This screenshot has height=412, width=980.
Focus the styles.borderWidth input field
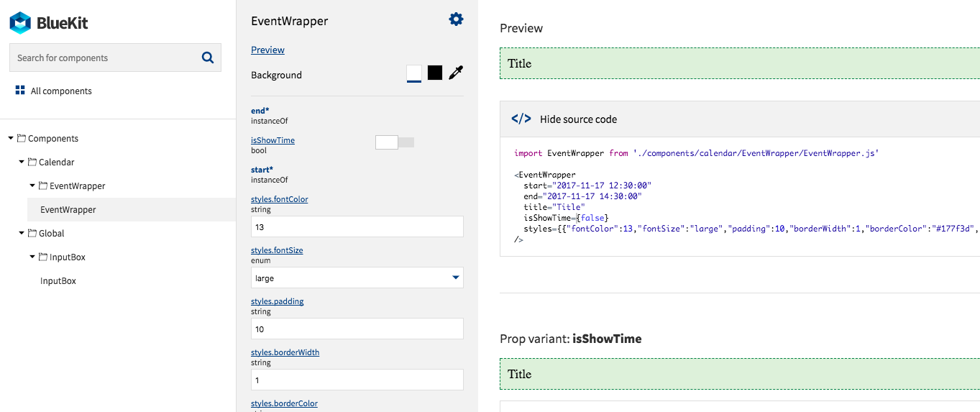[357, 380]
